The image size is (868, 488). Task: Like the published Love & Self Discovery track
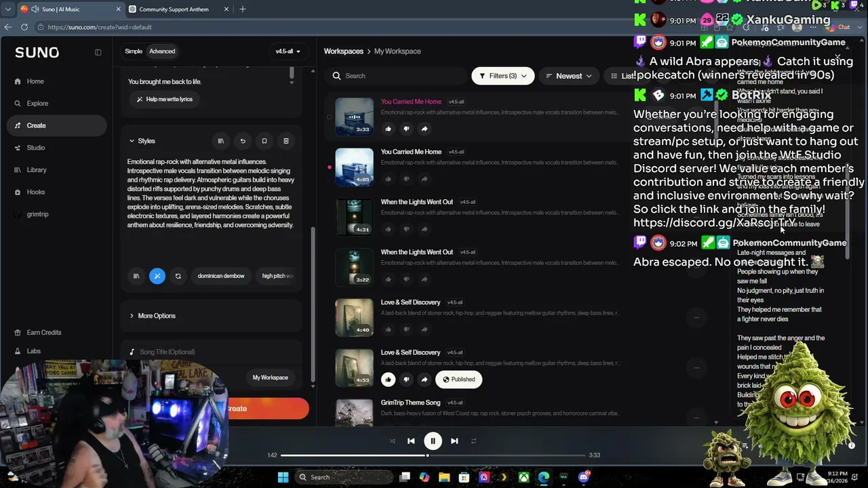388,380
